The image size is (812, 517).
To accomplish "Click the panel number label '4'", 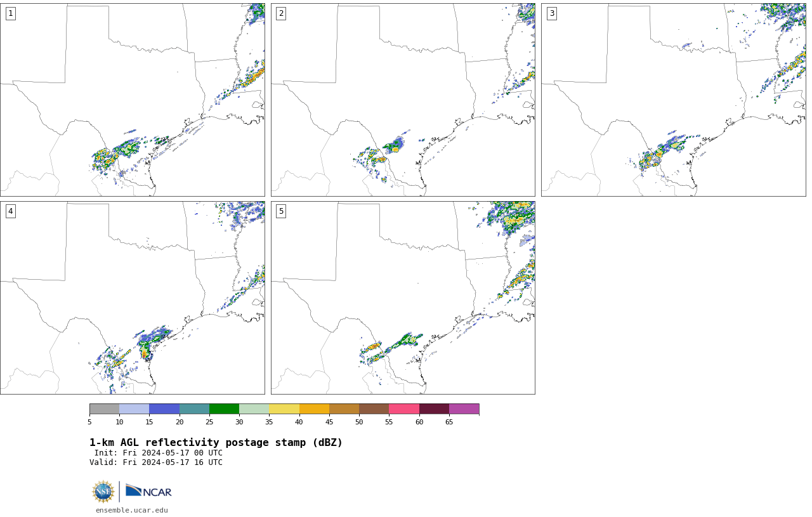I will [10, 211].
